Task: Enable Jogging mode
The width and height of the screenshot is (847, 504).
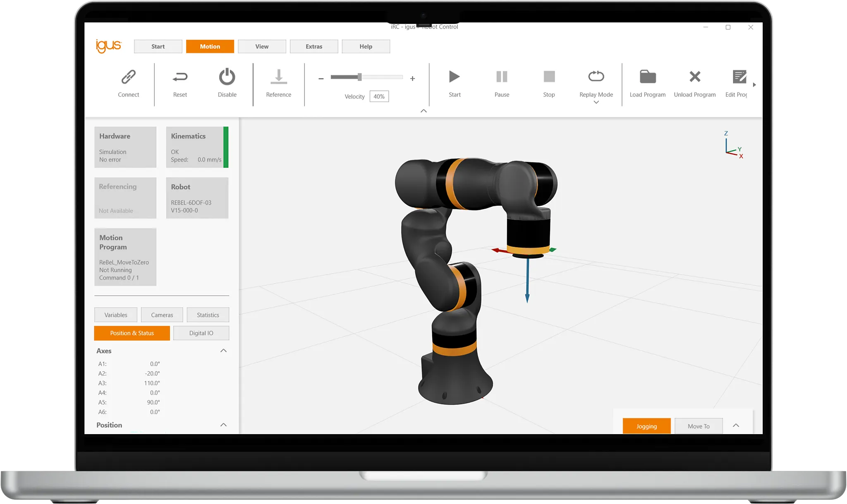Action: (646, 426)
